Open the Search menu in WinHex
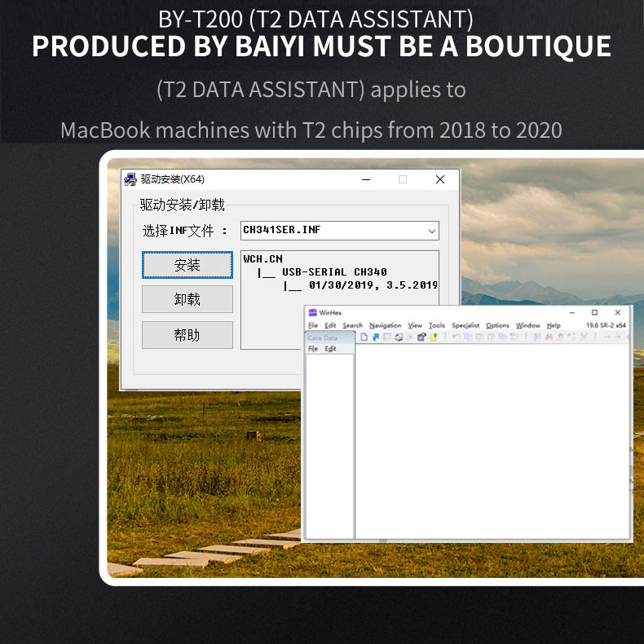 point(352,325)
